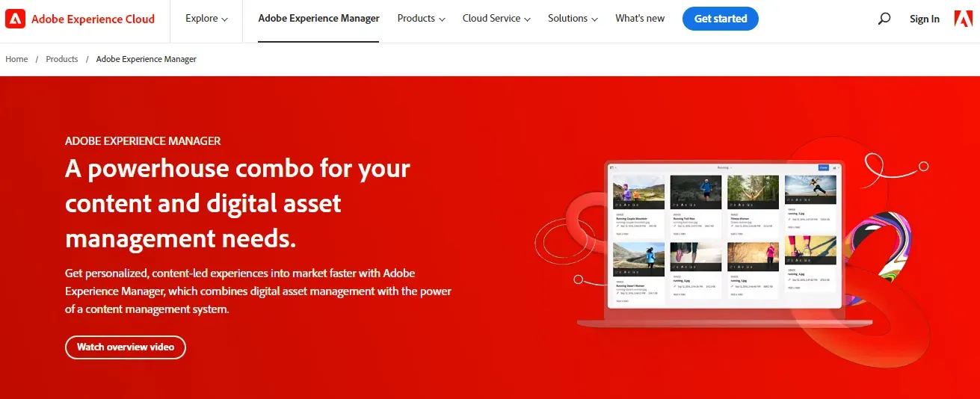Expand the Cloud Service menu
This screenshot has width=980, height=399.
[496, 19]
